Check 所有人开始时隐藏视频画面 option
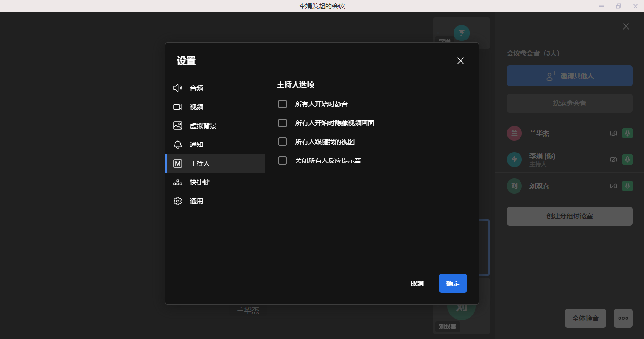 click(x=282, y=123)
